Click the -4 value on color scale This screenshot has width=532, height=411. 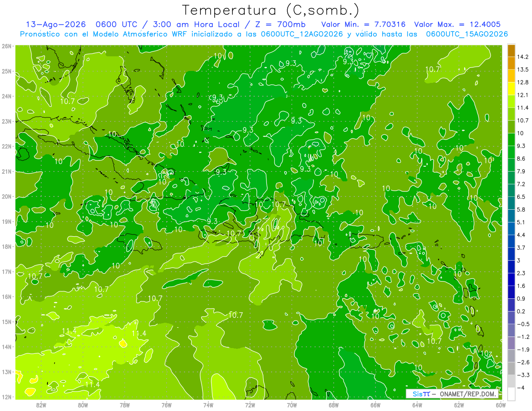pos(521,388)
